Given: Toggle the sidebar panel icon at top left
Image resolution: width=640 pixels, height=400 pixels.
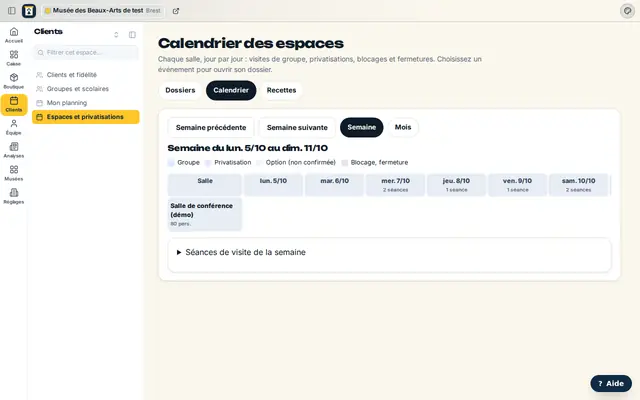Looking at the screenshot, I should click(x=12, y=11).
